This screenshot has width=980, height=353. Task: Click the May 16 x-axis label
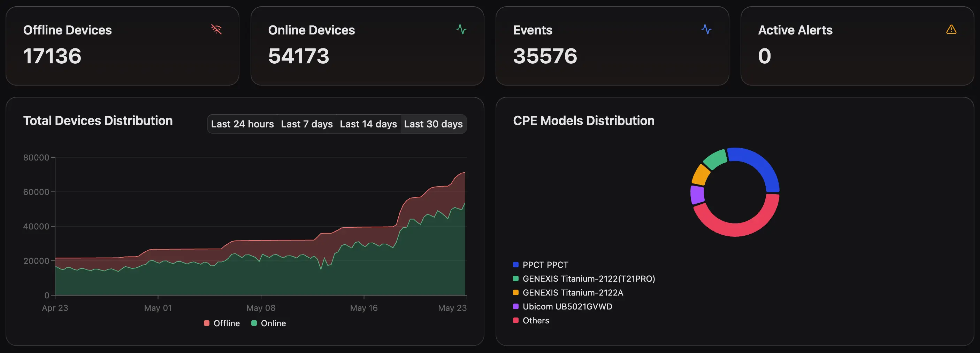pos(364,308)
